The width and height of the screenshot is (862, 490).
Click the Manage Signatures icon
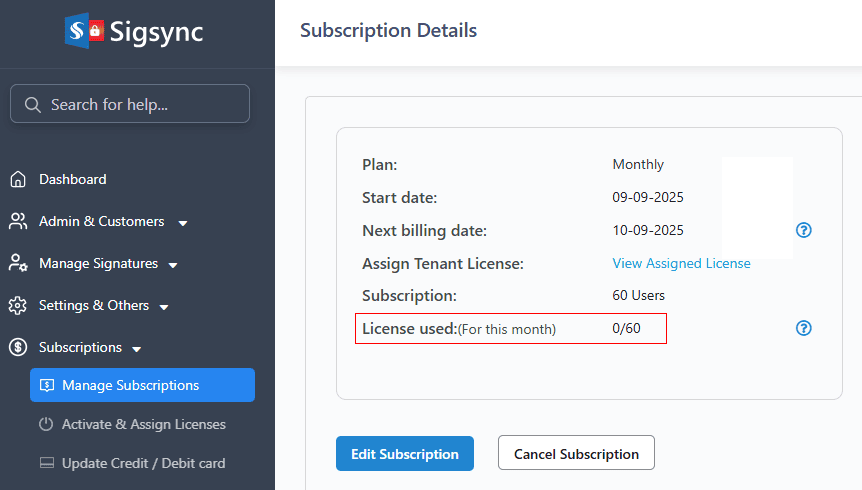click(x=18, y=264)
